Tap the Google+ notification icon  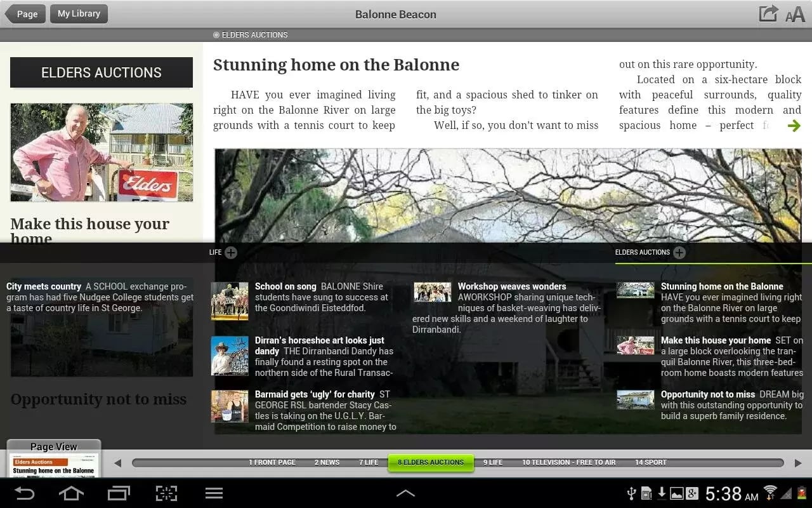tap(692, 493)
